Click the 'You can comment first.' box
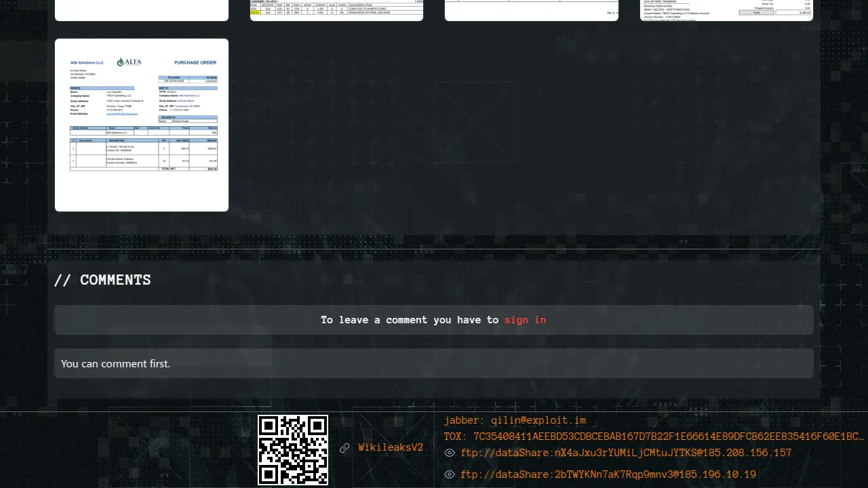This screenshot has width=868, height=488. [433, 364]
